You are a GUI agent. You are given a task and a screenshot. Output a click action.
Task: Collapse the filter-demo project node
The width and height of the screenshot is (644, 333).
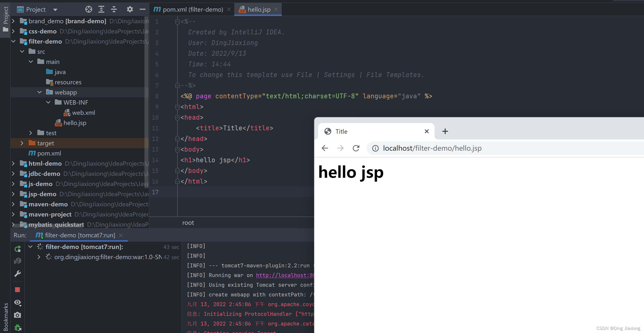14,41
